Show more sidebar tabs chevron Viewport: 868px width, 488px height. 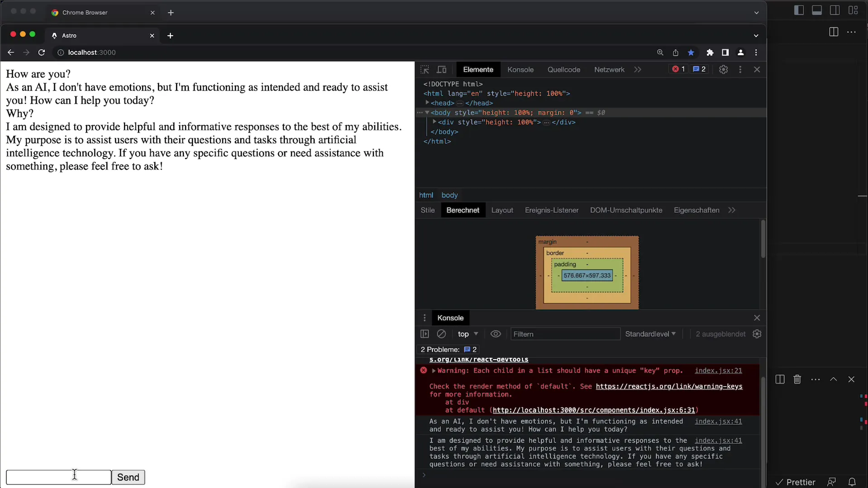point(732,210)
